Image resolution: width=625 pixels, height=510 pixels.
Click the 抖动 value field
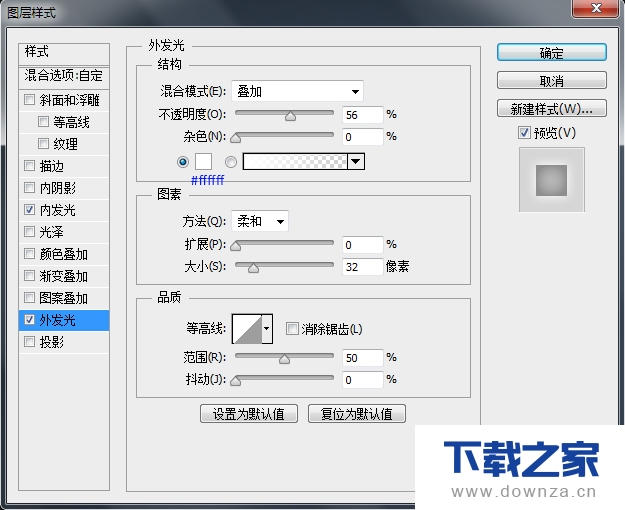pos(363,380)
